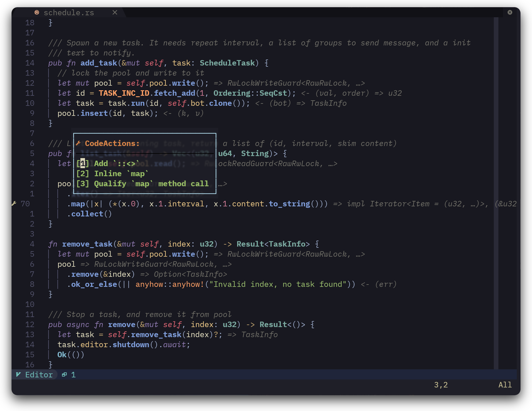The height and width of the screenshot is (411, 532).
Task: Switch to the schedule.rs tab
Action: tap(69, 13)
